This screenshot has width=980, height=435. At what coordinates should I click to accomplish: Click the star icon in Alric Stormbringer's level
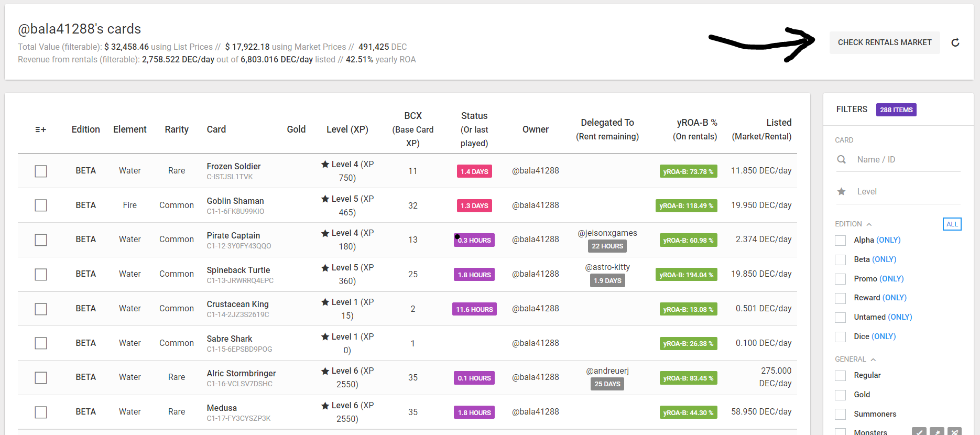coord(325,371)
